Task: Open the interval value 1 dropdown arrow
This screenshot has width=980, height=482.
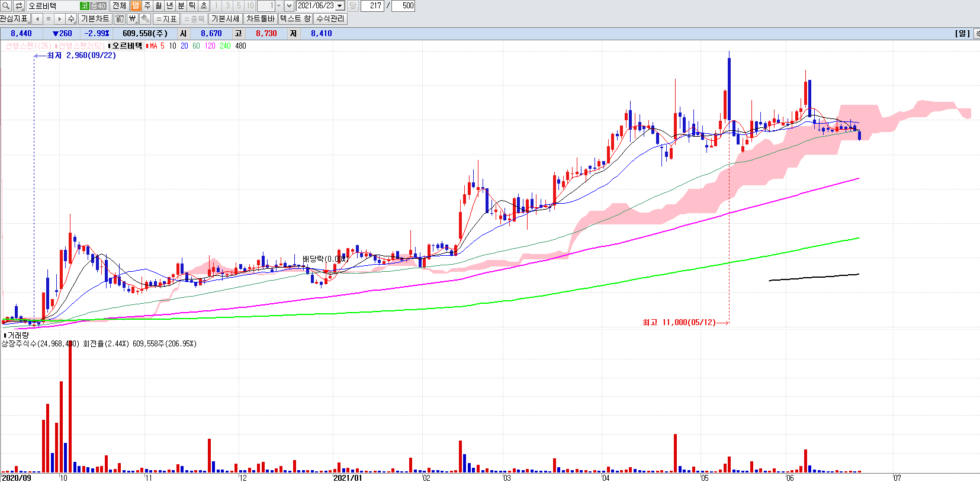Action: pos(278,5)
